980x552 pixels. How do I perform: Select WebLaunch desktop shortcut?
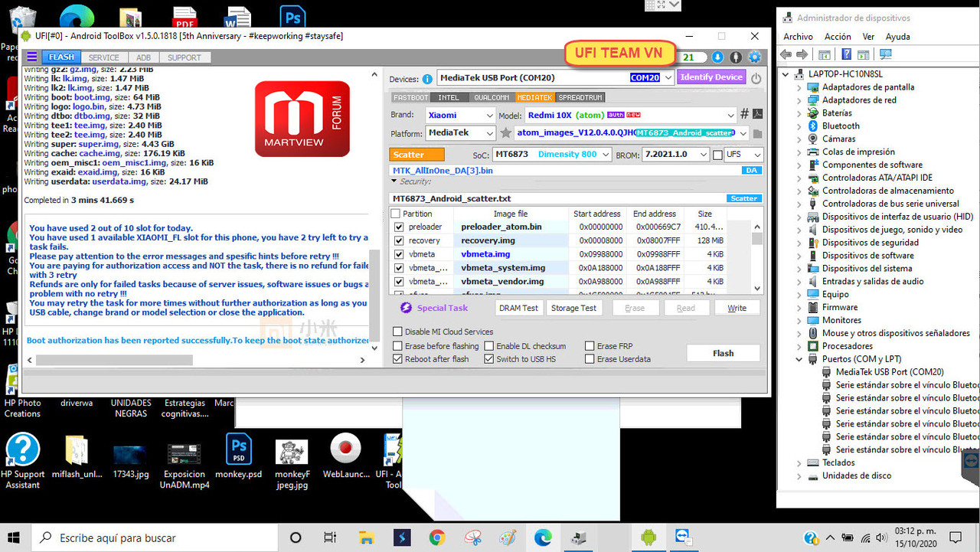click(345, 458)
